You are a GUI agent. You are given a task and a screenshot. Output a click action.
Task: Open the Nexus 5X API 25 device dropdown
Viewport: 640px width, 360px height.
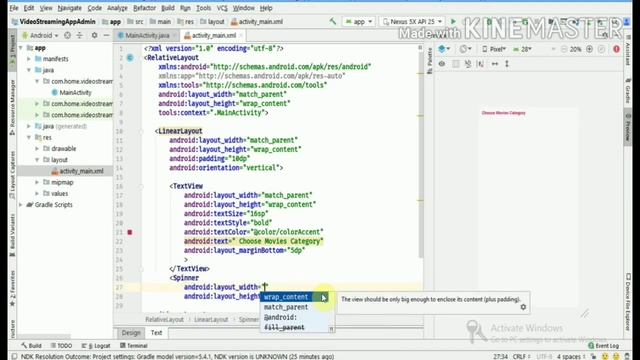[412, 22]
